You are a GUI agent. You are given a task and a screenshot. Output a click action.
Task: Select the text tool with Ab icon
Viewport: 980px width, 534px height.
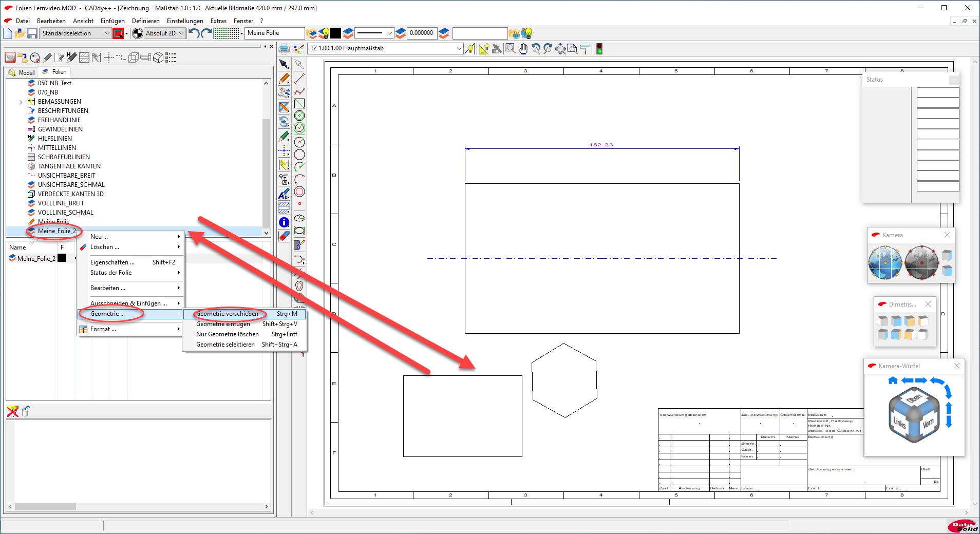[284, 195]
